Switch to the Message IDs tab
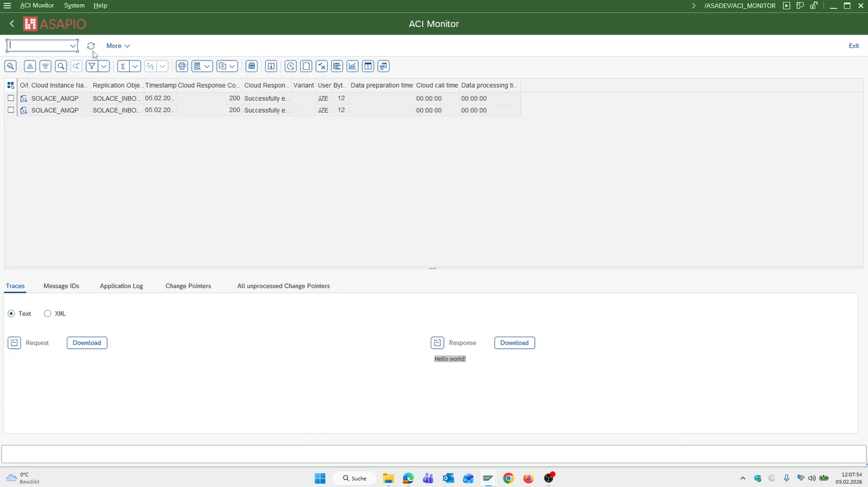The width and height of the screenshot is (868, 487). click(61, 286)
